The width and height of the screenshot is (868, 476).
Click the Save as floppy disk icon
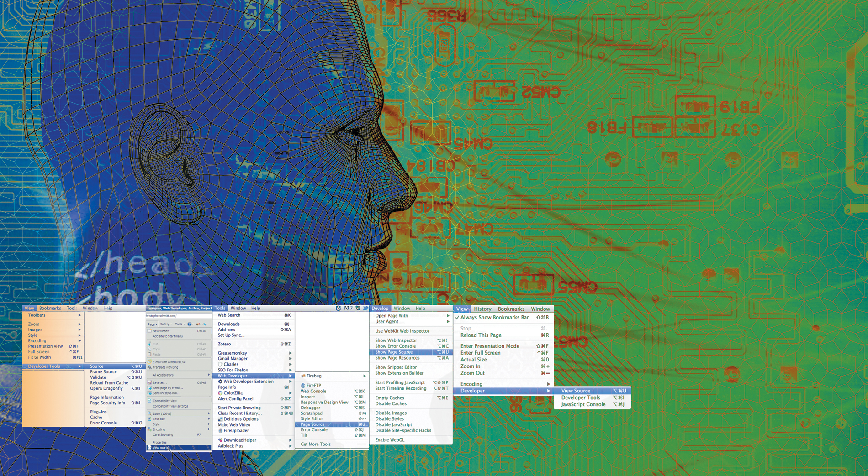coord(149,382)
